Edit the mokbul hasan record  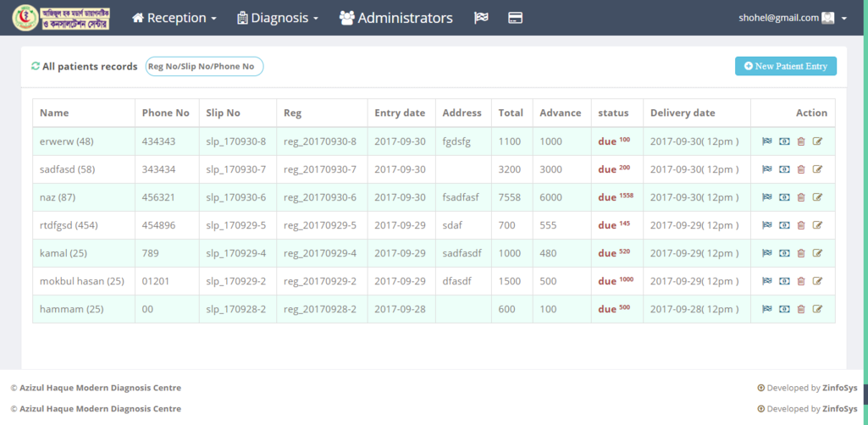tap(817, 281)
